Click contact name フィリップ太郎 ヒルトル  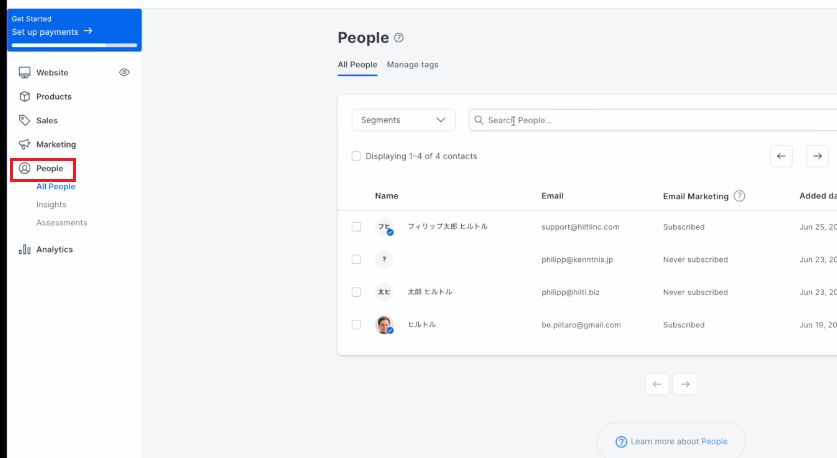(x=447, y=226)
